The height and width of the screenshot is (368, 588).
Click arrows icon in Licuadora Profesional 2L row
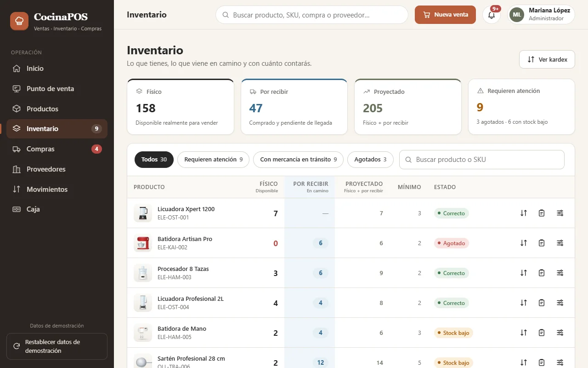(524, 303)
